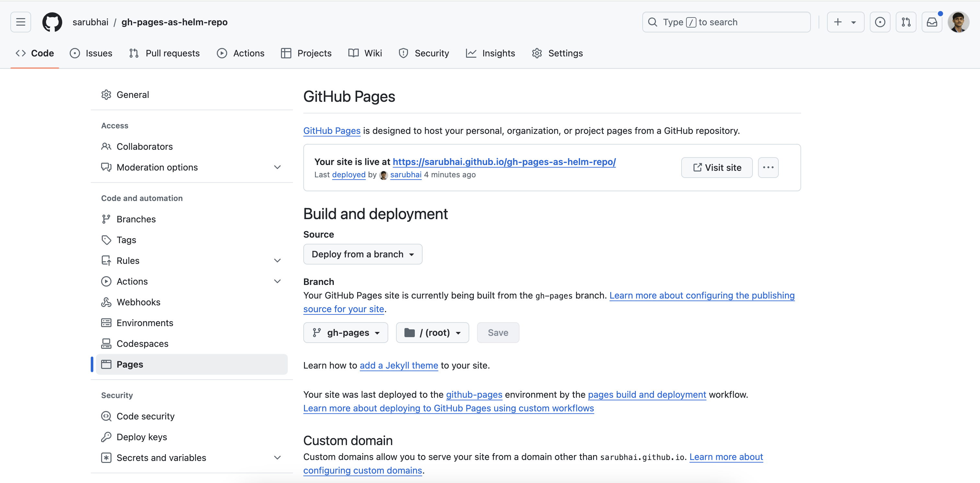Open the hamburger navigation menu
980x483 pixels.
click(x=20, y=22)
